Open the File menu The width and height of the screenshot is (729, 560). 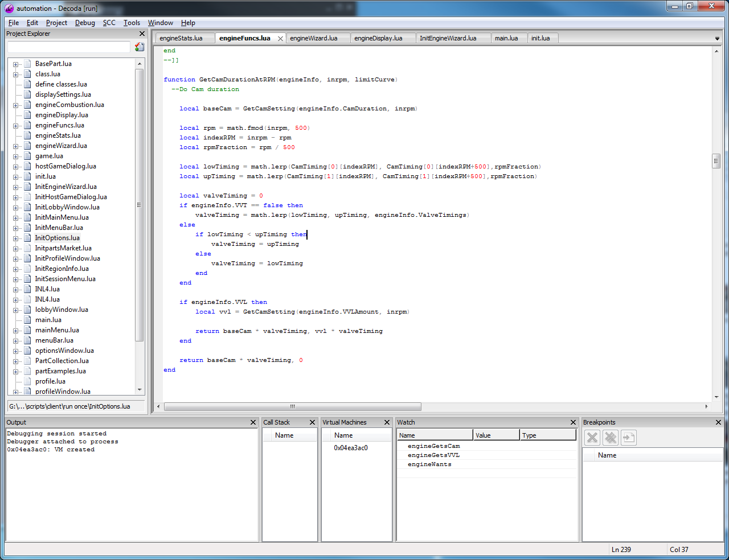(14, 23)
